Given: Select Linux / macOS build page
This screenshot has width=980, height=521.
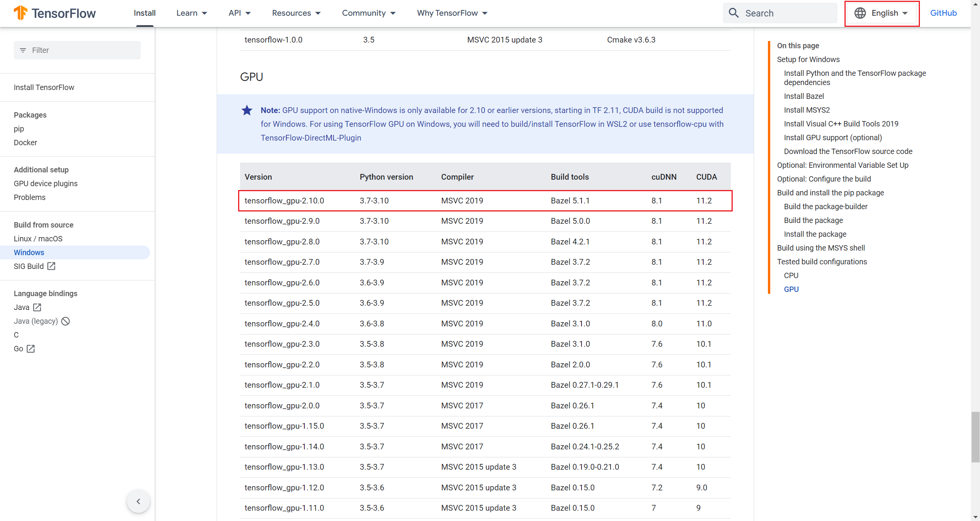Looking at the screenshot, I should click(38, 239).
